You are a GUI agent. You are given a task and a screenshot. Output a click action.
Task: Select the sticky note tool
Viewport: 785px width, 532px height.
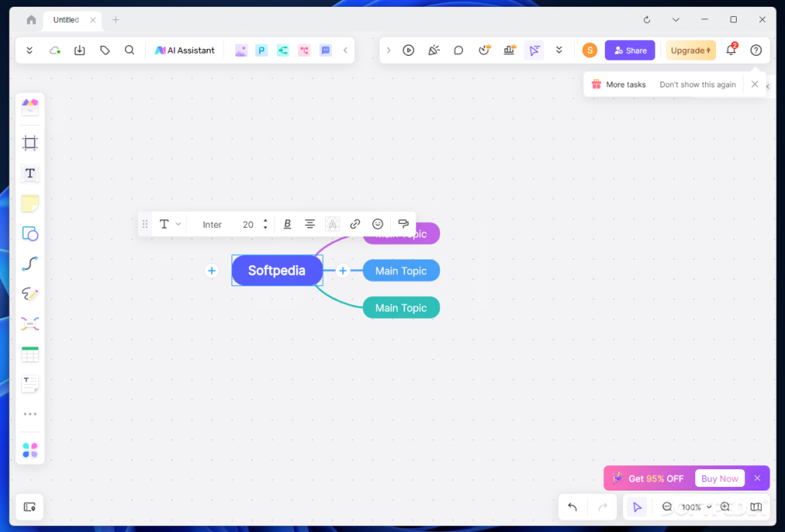pyautogui.click(x=30, y=203)
